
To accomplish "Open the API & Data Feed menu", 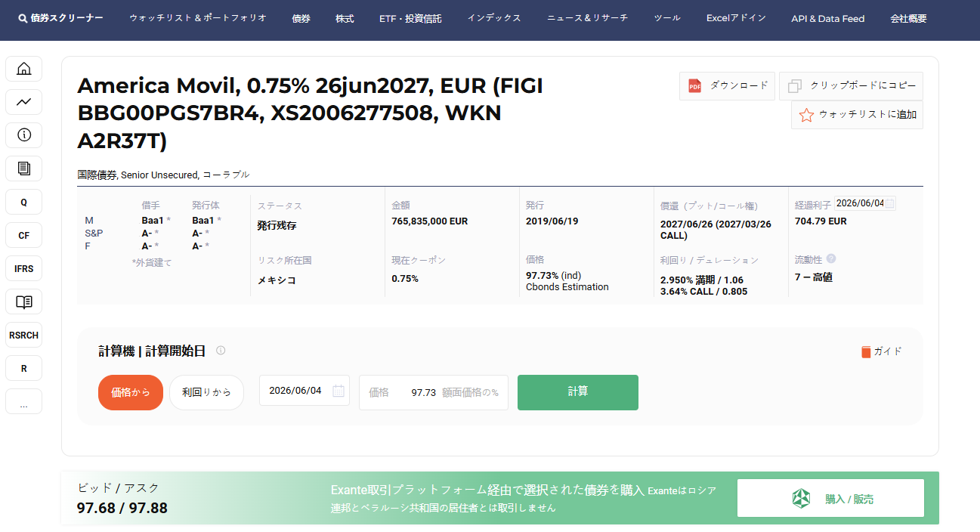I will (x=828, y=18).
